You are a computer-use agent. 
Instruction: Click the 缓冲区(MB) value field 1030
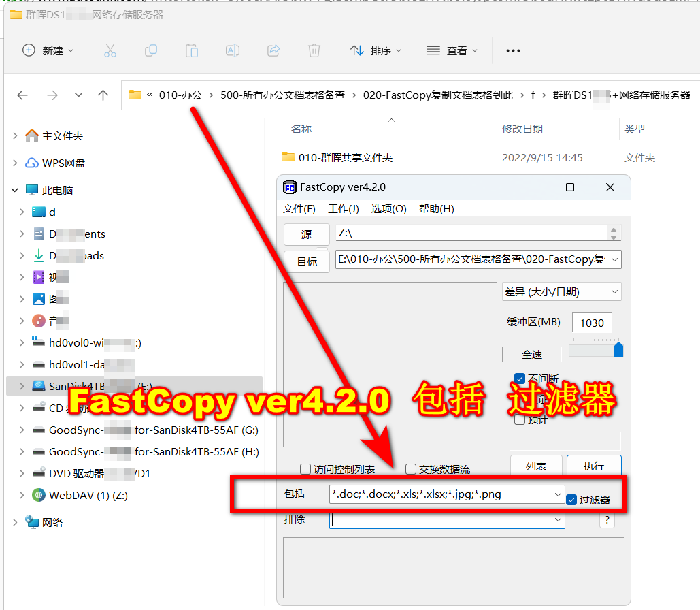(x=592, y=323)
